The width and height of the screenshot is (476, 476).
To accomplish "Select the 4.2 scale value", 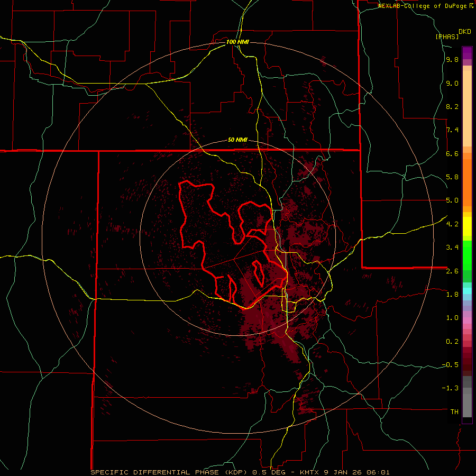I will point(452,224).
